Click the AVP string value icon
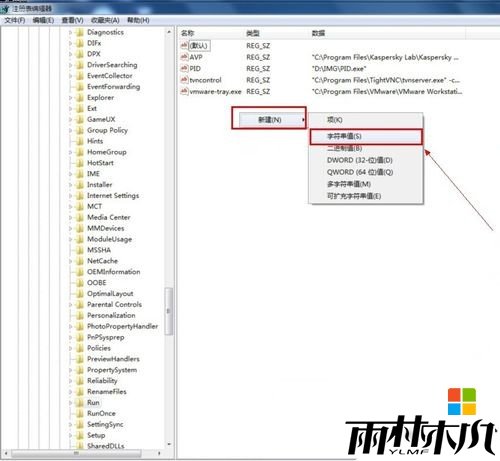Viewport: 500px width, 461px height. click(184, 57)
